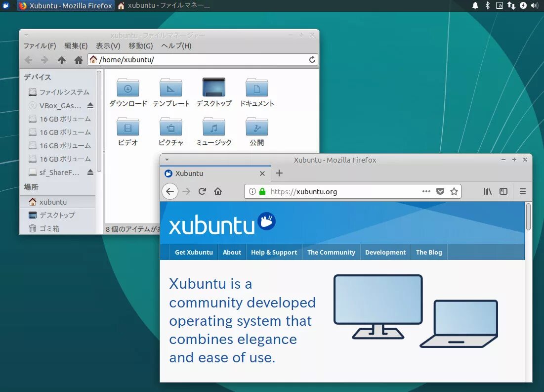Click Firefox forward button
Viewport: 544px width, 392px height.
(x=186, y=191)
